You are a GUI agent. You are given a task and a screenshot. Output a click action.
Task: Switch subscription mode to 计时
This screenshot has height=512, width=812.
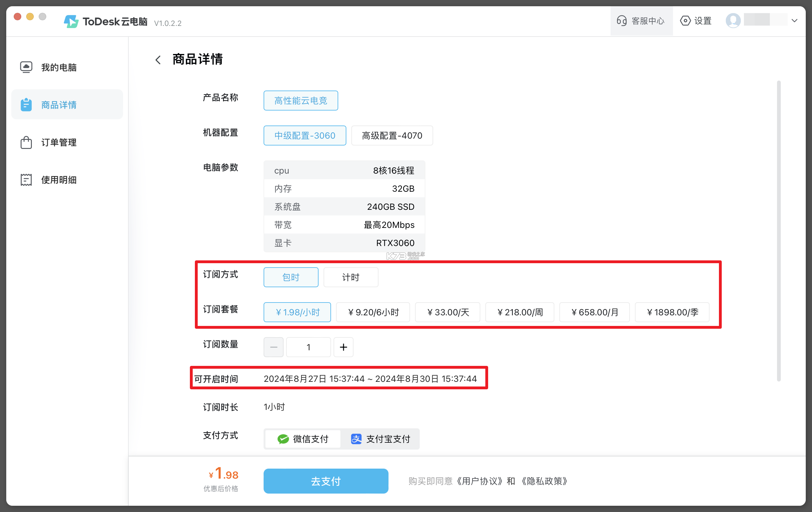350,277
